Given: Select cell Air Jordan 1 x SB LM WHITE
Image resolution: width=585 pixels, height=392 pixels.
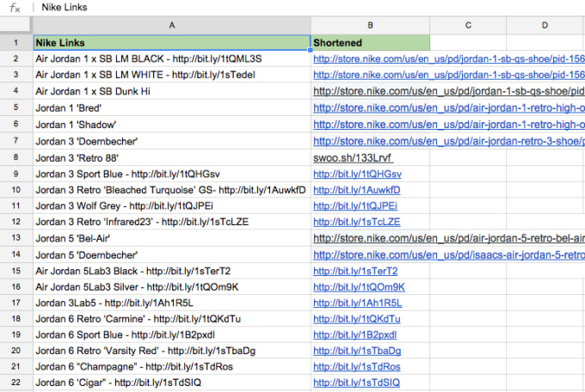Looking at the screenshot, I should tap(171, 75).
